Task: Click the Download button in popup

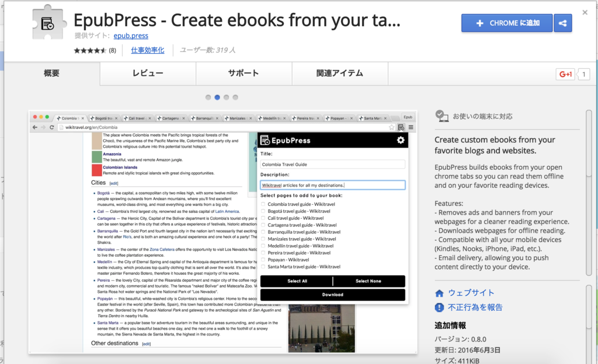Action: tap(332, 295)
